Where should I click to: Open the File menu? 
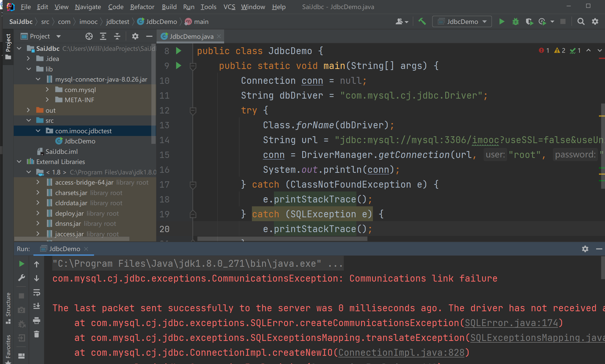pos(26,7)
